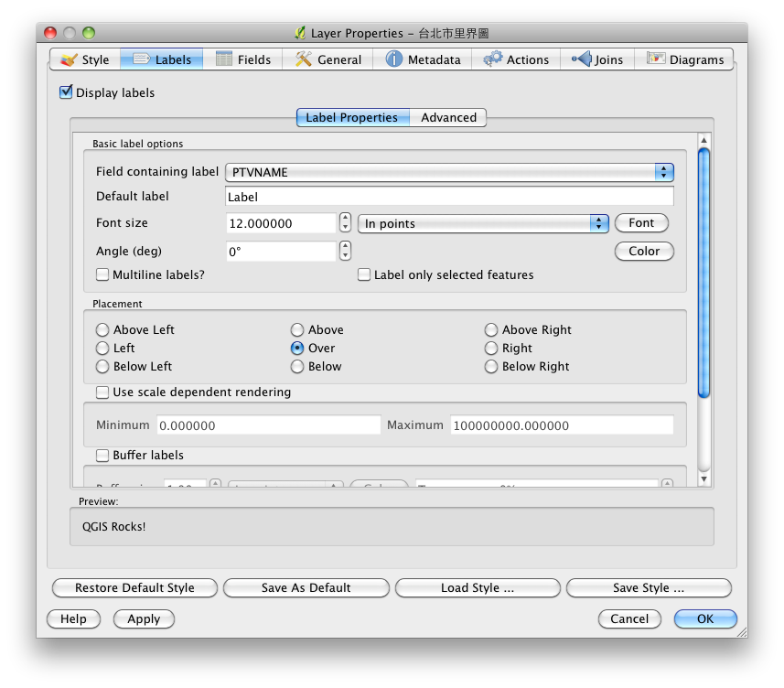The height and width of the screenshot is (688, 784).
Task: Open the General tab
Action: tap(328, 59)
